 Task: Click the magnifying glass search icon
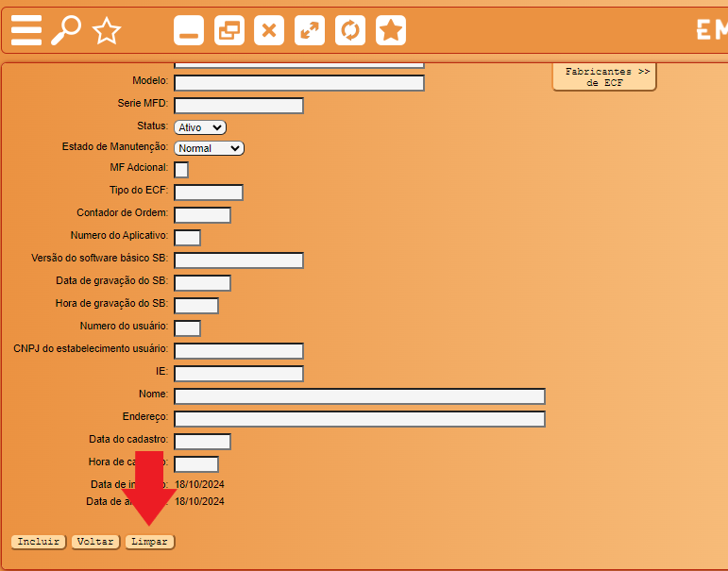pos(66,30)
